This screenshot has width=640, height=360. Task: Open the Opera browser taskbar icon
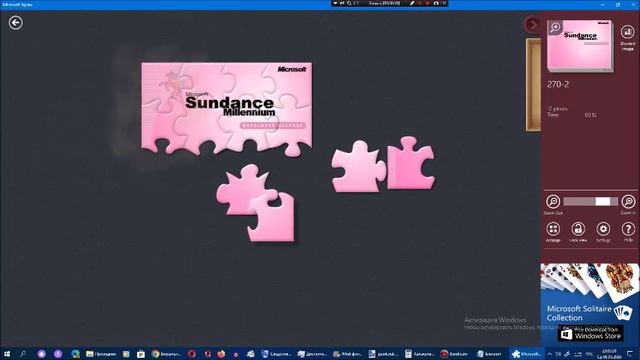tap(192, 354)
